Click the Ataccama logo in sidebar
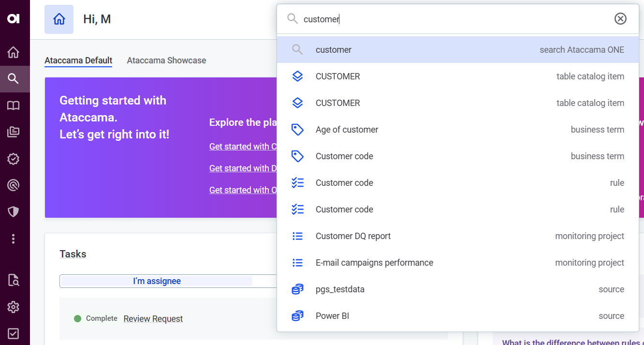 (14, 18)
